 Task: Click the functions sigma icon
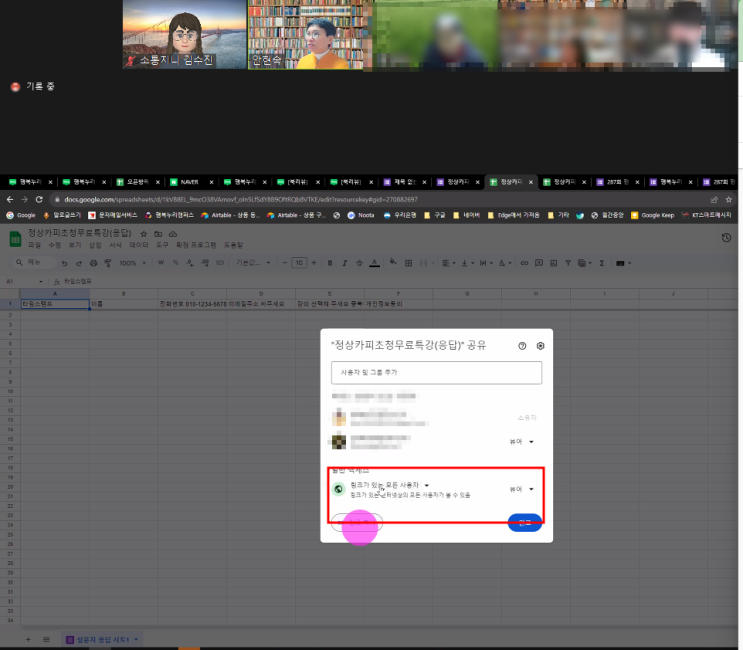[x=601, y=263]
